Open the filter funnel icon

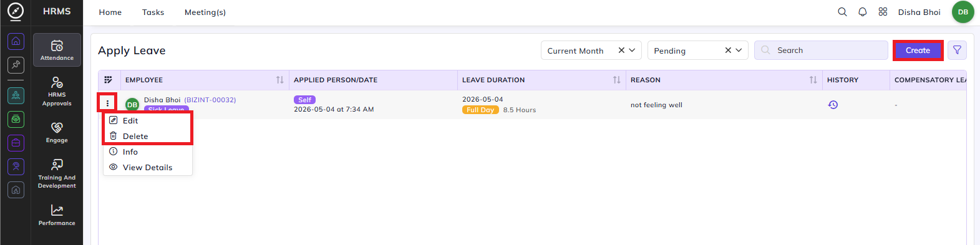click(x=957, y=50)
